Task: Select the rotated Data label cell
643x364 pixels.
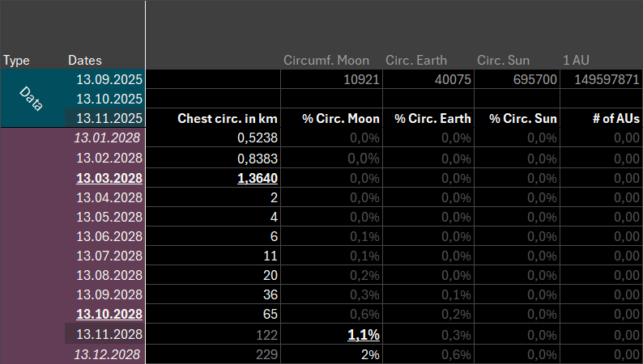Action: (32, 98)
